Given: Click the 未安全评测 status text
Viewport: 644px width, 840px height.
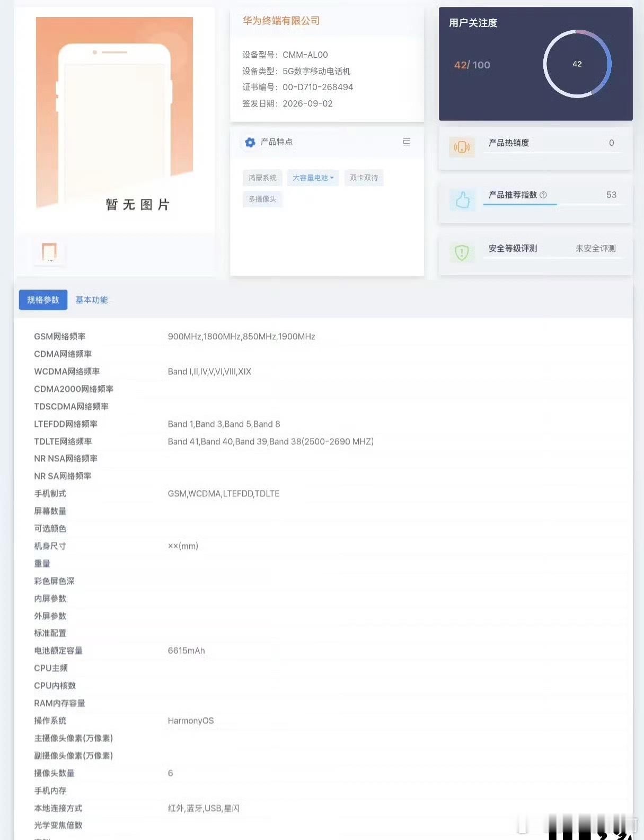Looking at the screenshot, I should (596, 248).
